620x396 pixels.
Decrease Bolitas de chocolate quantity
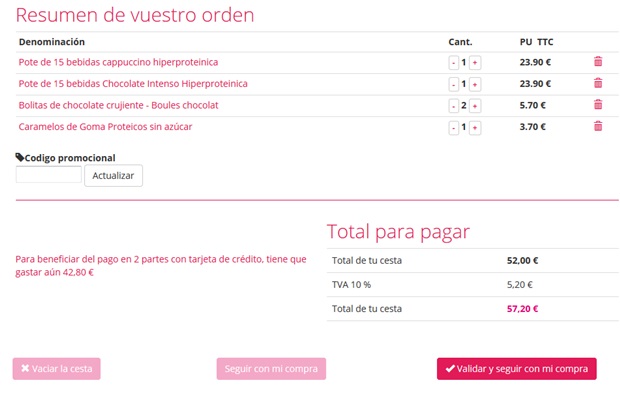pos(454,106)
